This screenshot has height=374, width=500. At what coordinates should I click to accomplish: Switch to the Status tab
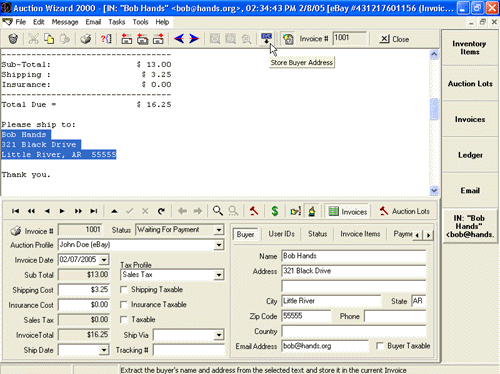(x=317, y=234)
